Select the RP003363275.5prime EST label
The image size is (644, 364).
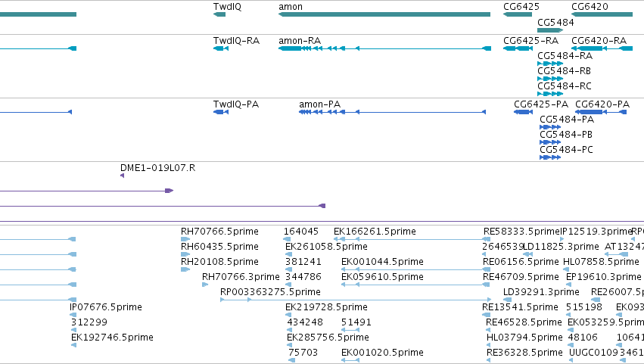point(270,292)
